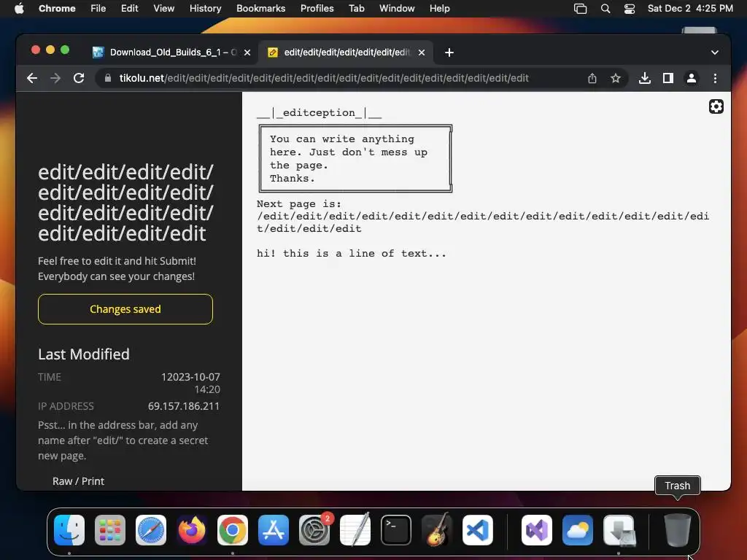Open the Tab menu in menu bar

click(356, 9)
